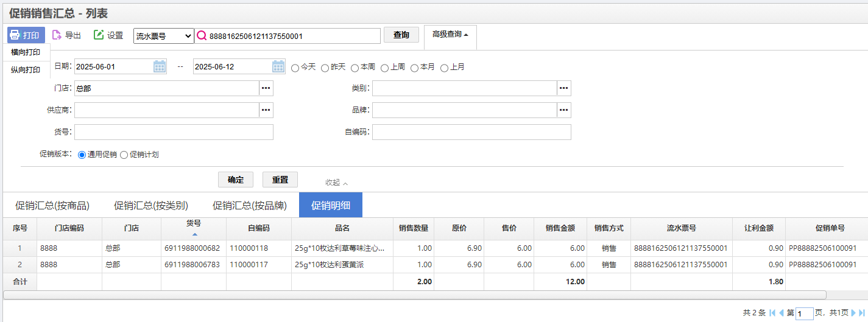
Task: Click the horizontal scrollbar below the table
Action: tap(415, 295)
